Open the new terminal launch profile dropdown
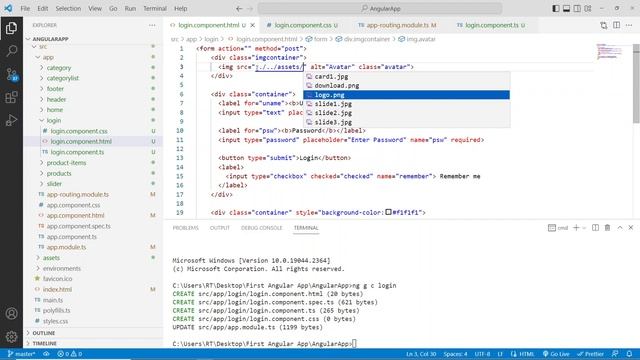The image size is (640, 360). (x=584, y=228)
